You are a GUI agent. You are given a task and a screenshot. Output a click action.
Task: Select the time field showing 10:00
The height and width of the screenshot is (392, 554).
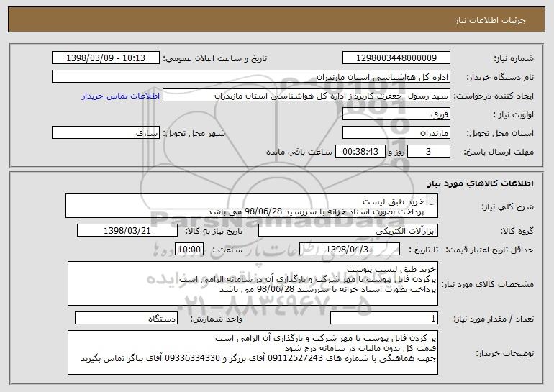(189, 249)
